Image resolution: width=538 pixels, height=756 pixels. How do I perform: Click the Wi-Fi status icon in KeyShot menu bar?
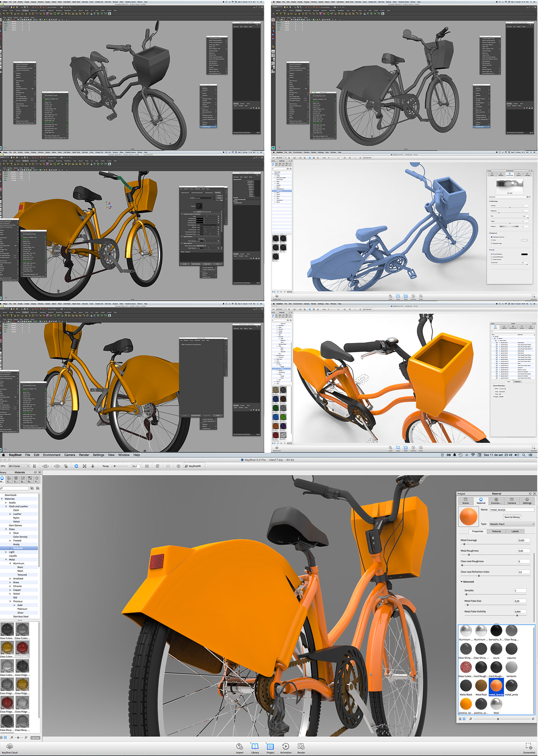point(473,455)
